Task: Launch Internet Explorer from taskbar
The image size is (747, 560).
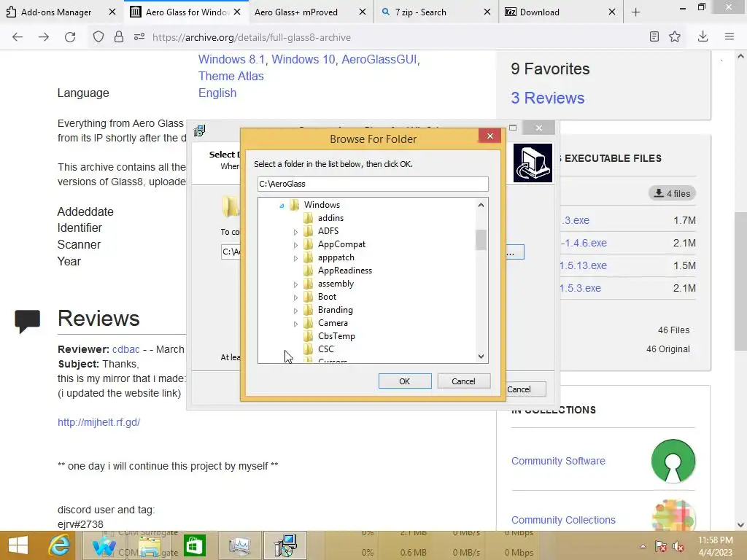Action: (60, 545)
